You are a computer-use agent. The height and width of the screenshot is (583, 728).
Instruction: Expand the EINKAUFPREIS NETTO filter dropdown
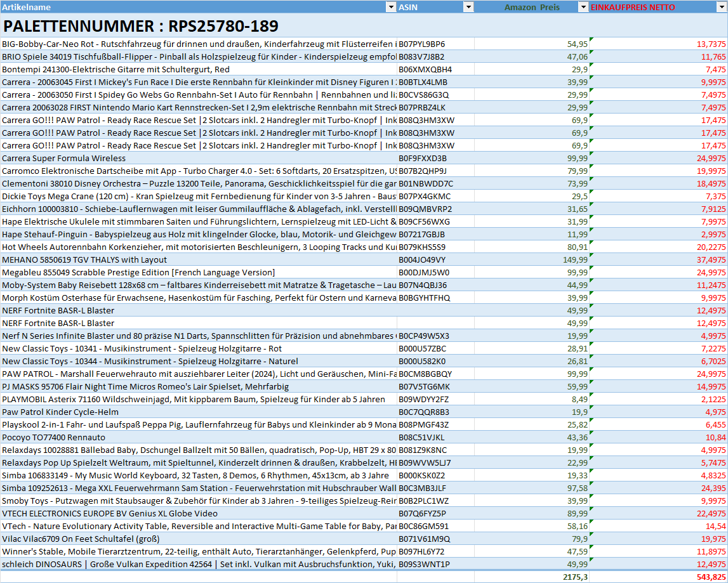pyautogui.click(x=722, y=7)
